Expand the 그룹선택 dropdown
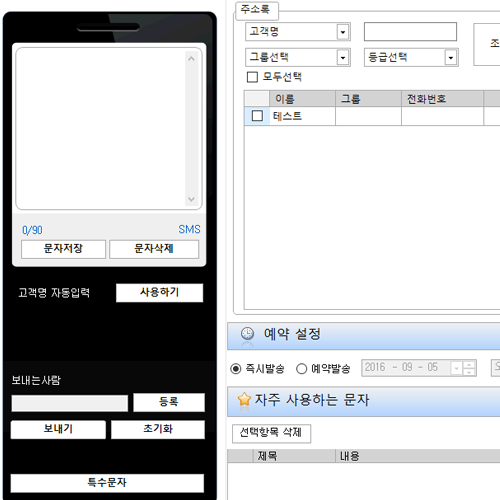The width and height of the screenshot is (500, 500). coord(343,58)
